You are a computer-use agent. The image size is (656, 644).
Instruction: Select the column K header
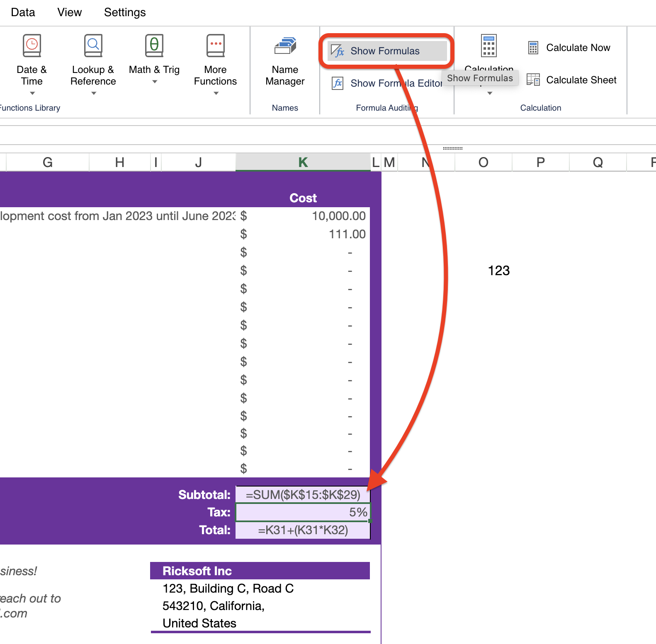303,162
